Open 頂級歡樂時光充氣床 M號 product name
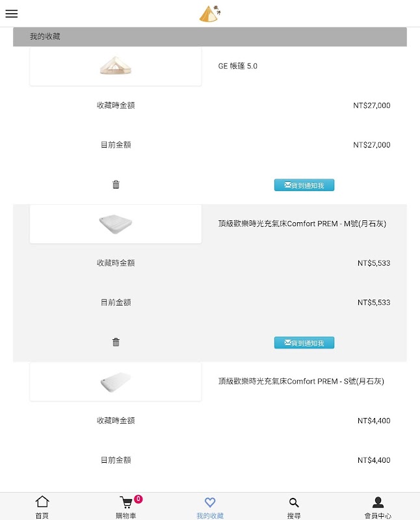Image resolution: width=420 pixels, height=520 pixels. click(302, 224)
